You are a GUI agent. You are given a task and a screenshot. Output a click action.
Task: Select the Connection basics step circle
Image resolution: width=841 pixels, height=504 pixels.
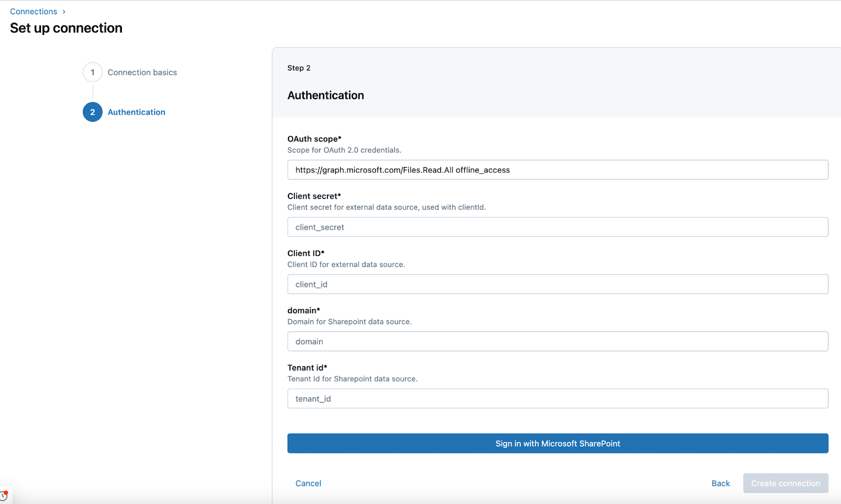93,72
